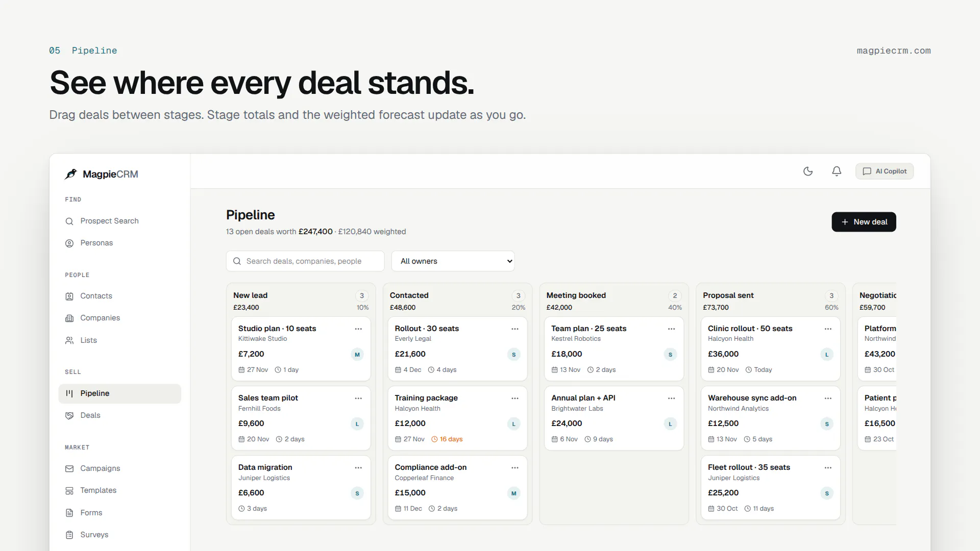Screen dimensions: 980x551
Task: Click the Meeting booked count badge 2
Action: [x=675, y=296]
